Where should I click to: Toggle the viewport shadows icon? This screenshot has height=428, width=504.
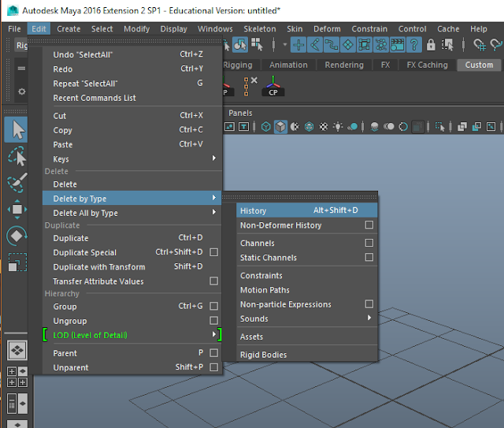tap(352, 126)
